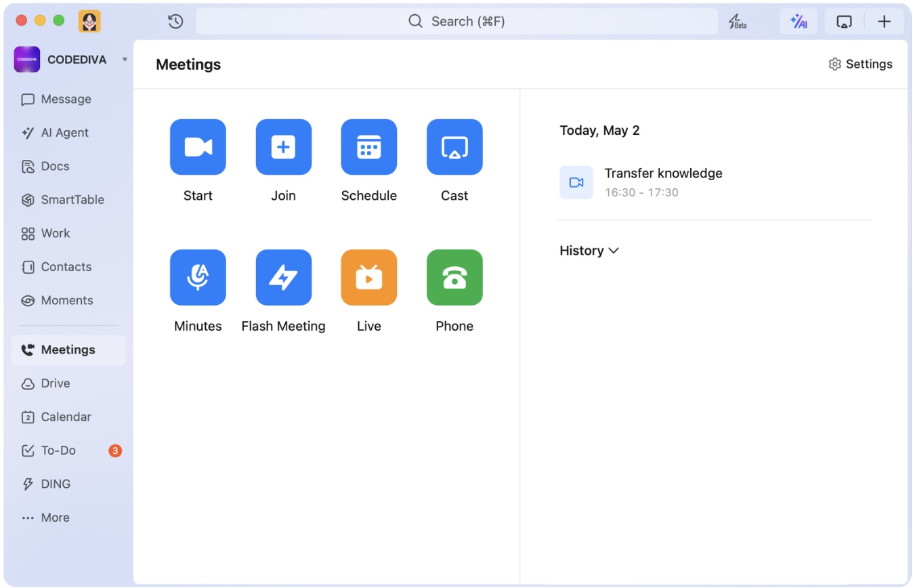Open the Minutes microphone icon
Image resolution: width=913 pixels, height=588 pixels.
tap(198, 278)
